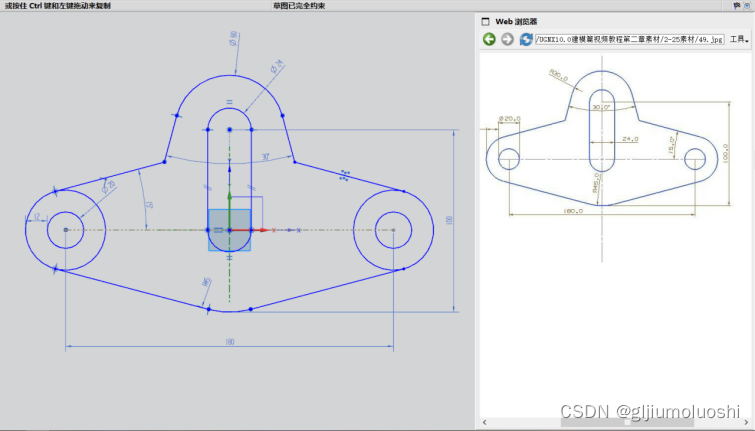The height and width of the screenshot is (431, 755).
Task: Click the center point of left small circle
Action: (65, 230)
